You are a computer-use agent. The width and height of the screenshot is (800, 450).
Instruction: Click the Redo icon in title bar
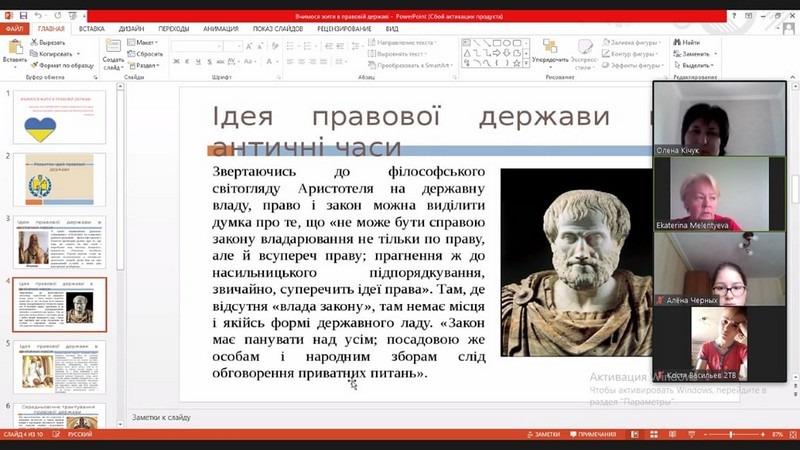[x=58, y=16]
